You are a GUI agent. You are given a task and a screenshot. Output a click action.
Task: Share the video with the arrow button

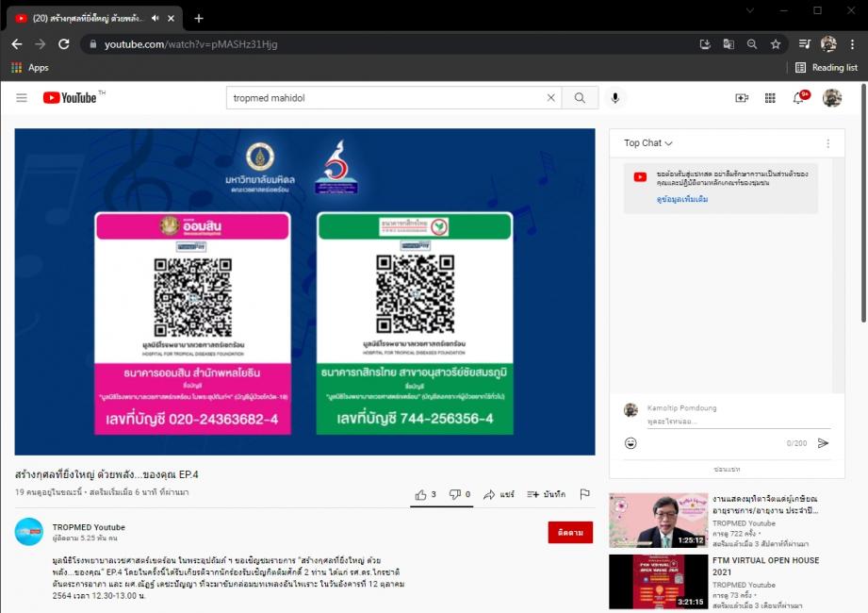(x=499, y=494)
